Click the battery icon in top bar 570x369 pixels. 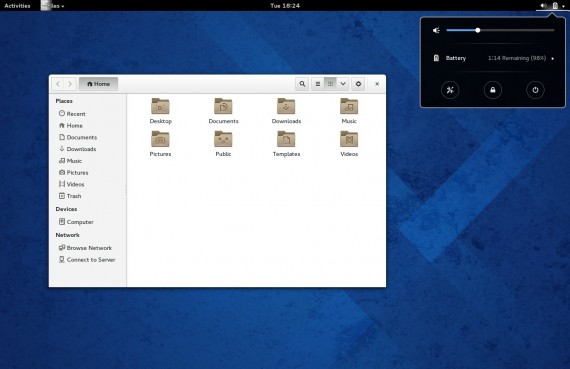point(555,5)
